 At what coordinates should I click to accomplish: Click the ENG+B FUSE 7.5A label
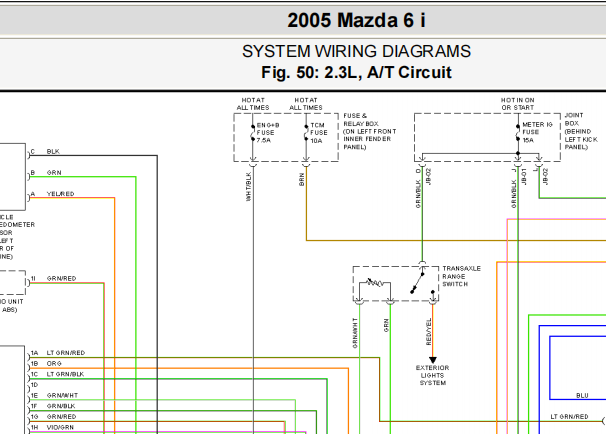point(267,133)
